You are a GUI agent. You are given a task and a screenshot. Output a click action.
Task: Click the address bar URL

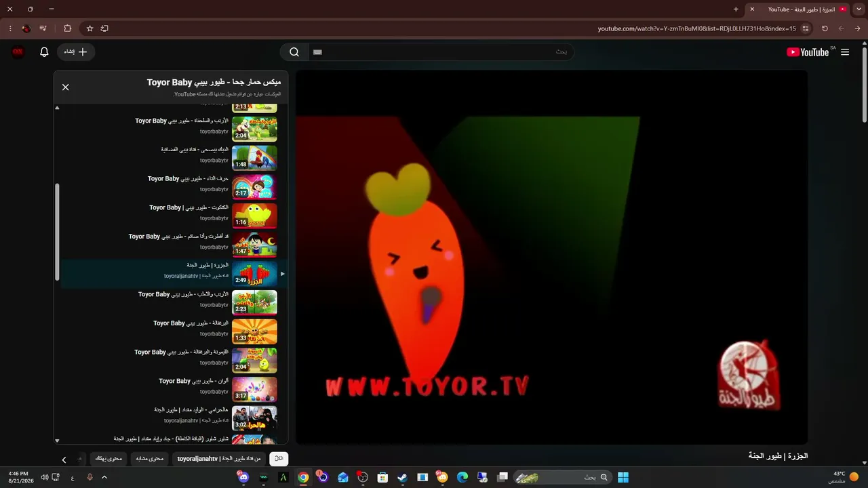[696, 28]
